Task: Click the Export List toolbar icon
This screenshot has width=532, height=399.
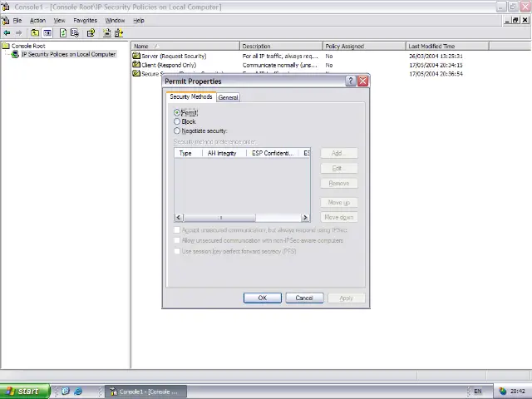Action: (75, 33)
